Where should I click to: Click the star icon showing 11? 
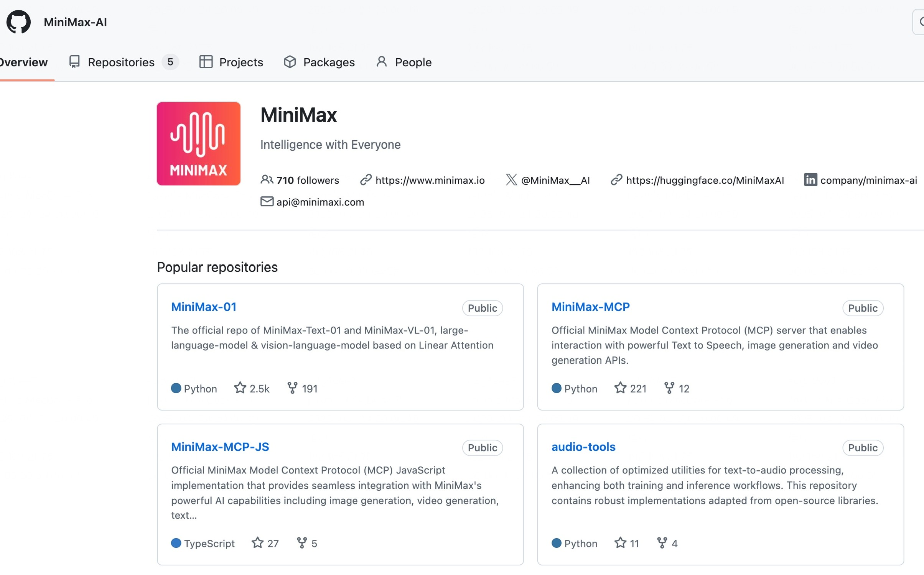coord(620,543)
